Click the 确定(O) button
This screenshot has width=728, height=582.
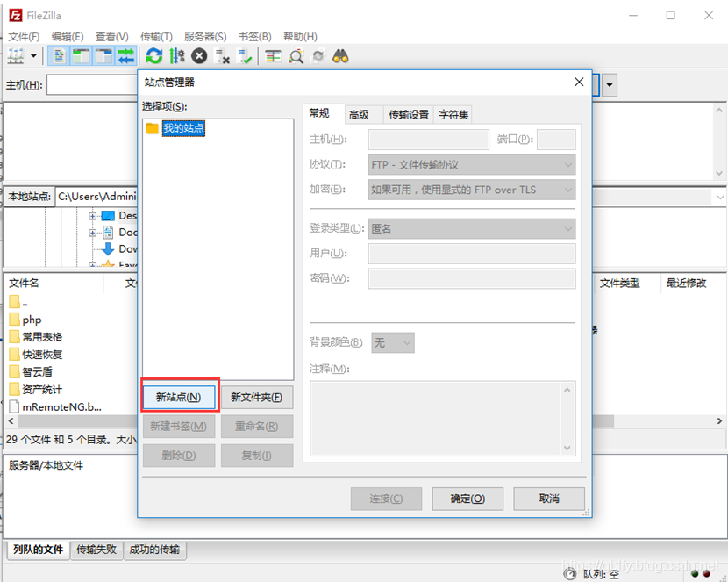point(467,499)
